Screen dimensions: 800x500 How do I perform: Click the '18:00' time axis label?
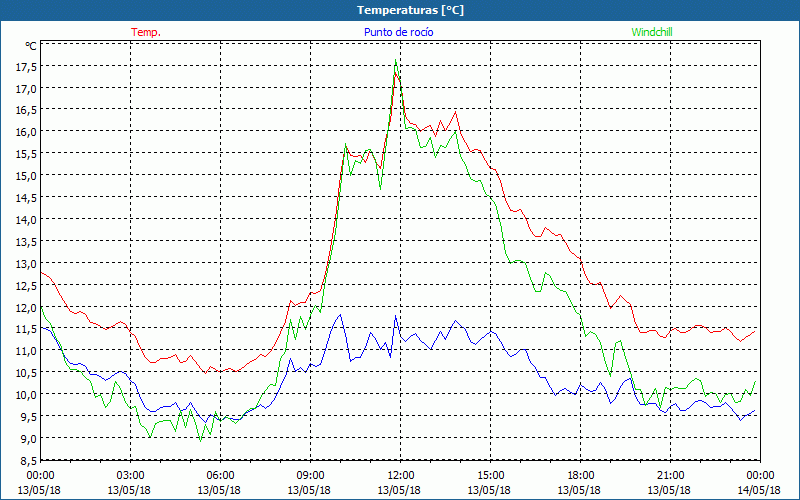tap(581, 475)
